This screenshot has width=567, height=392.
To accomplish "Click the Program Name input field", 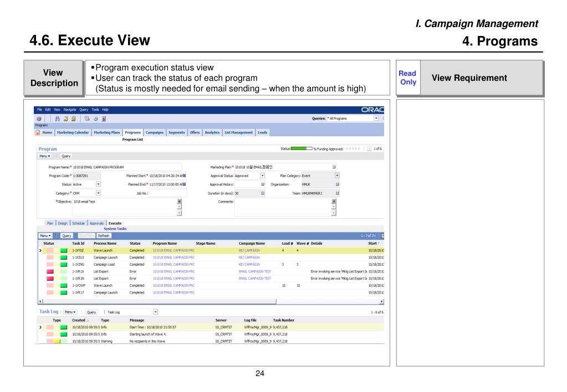I will [127, 167].
